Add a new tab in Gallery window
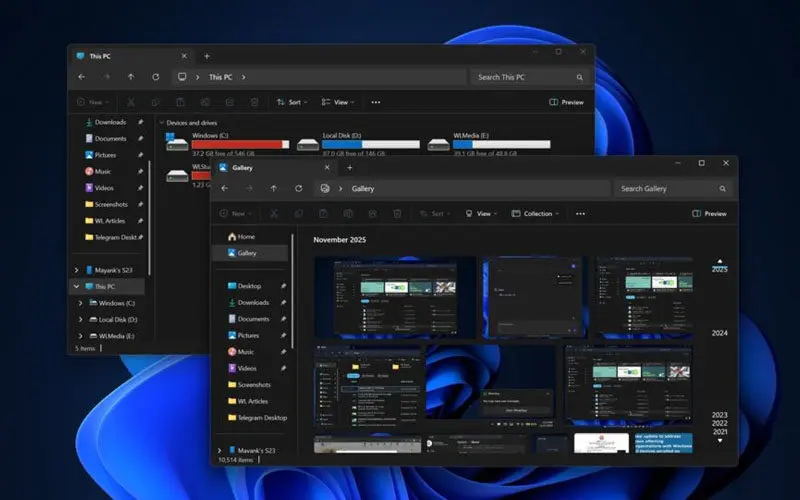The width and height of the screenshot is (800, 500). click(x=349, y=167)
